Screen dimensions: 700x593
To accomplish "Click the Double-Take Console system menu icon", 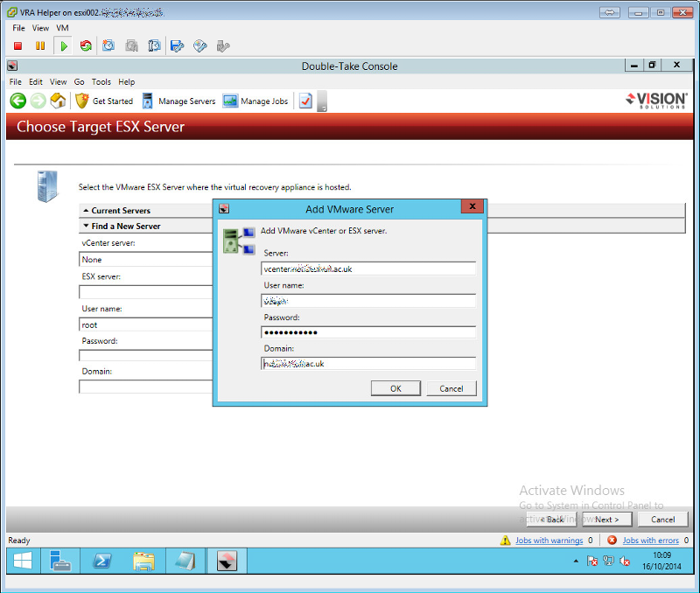I will click(x=12, y=66).
